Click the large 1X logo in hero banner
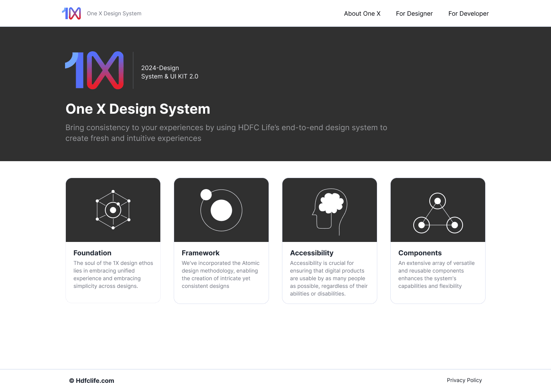This screenshot has height=392, width=551. pyautogui.click(x=95, y=70)
